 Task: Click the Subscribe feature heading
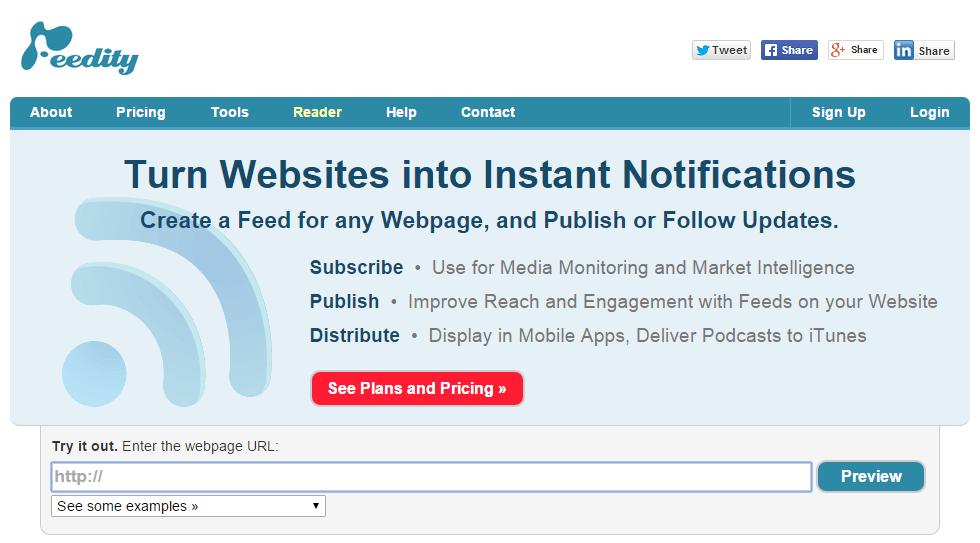point(356,267)
